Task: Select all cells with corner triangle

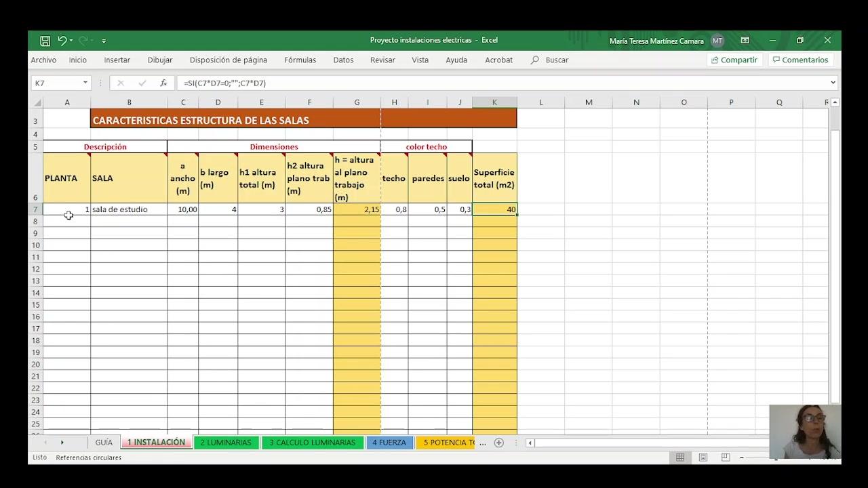Action: (37, 102)
